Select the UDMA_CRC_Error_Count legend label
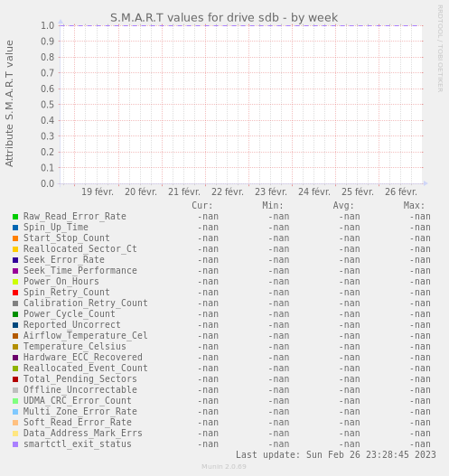The image size is (449, 476). tap(78, 401)
